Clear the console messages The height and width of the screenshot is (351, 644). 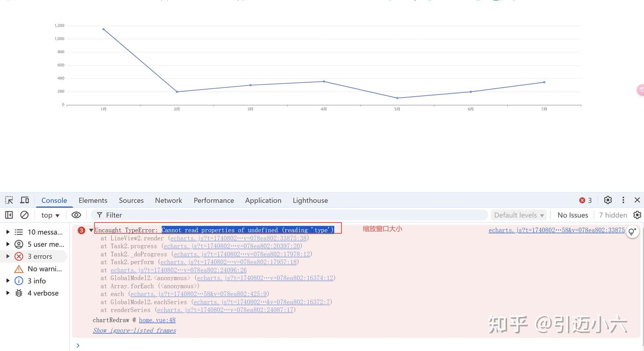(x=25, y=215)
